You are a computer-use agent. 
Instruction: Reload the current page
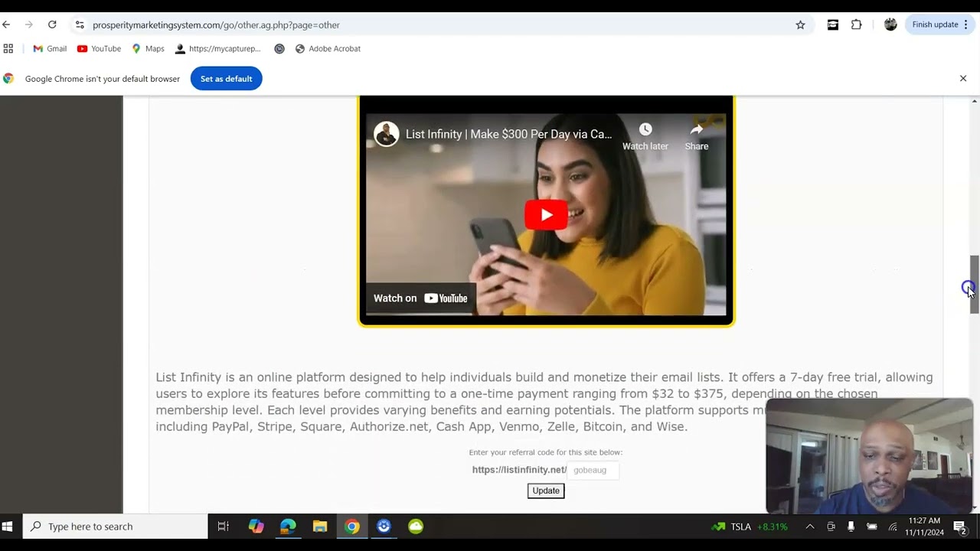click(52, 24)
